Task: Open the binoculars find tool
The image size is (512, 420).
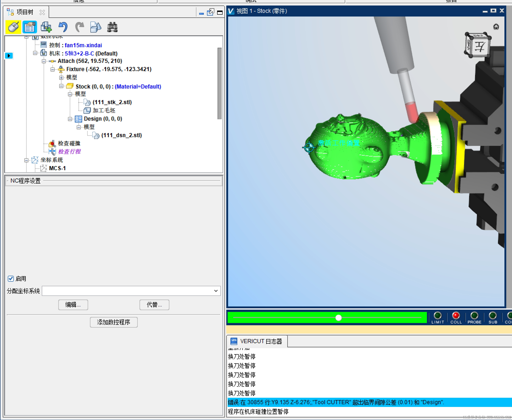Action: coord(112,27)
